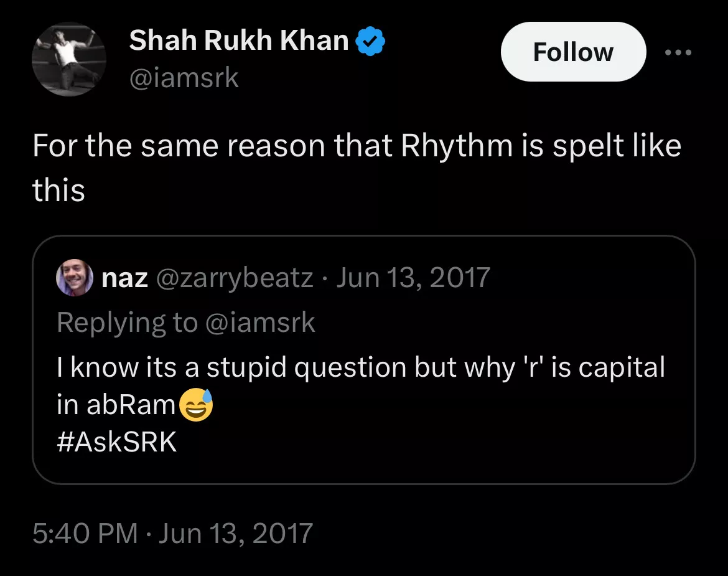Click the date beside @zarrybeatz

[x=413, y=278]
